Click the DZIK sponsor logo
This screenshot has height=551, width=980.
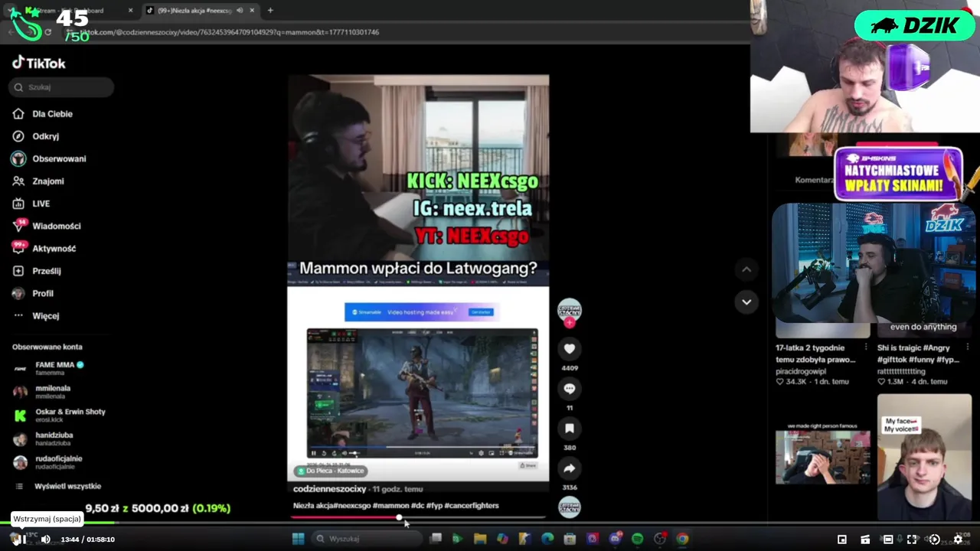point(915,25)
